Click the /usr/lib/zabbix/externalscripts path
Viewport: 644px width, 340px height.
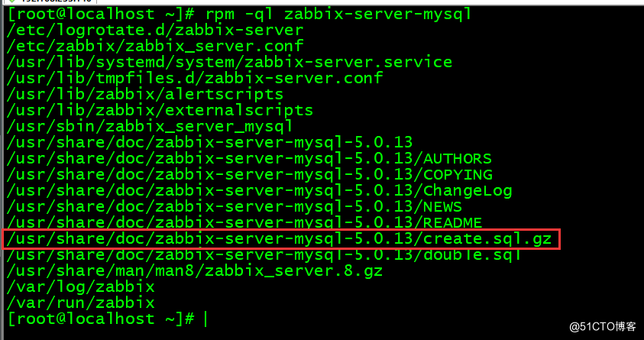coord(159,110)
